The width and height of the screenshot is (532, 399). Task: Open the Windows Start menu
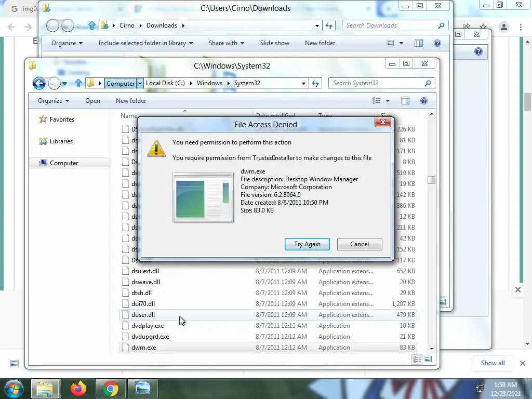[14, 389]
